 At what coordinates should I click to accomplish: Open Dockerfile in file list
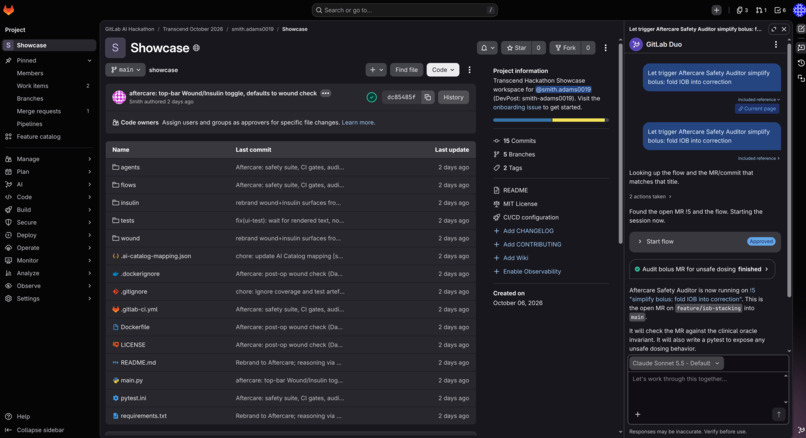(135, 327)
